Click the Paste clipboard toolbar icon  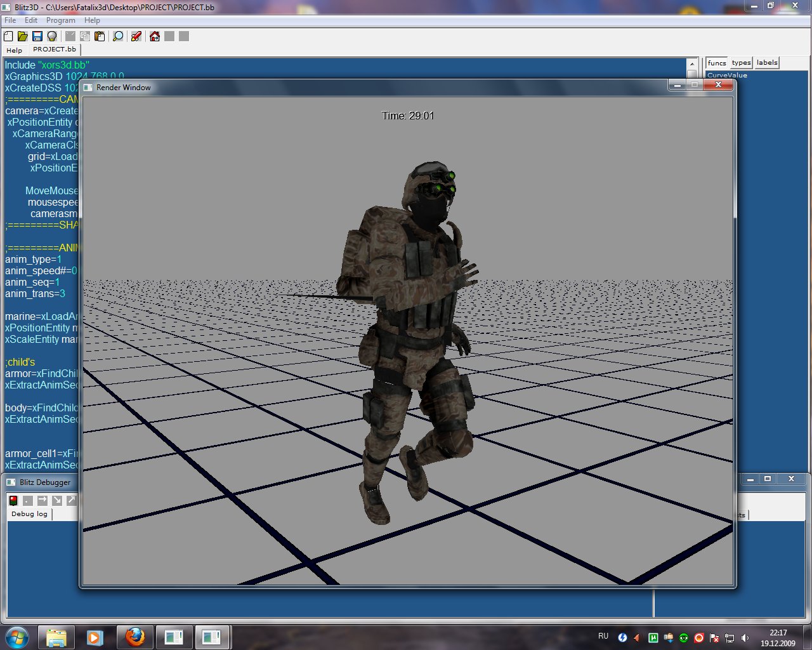100,36
